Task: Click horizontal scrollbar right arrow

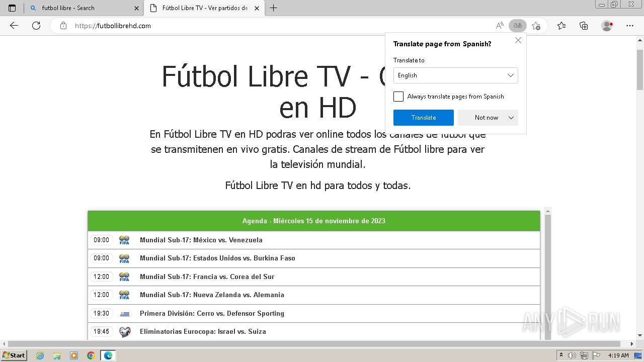Action: 632,344
